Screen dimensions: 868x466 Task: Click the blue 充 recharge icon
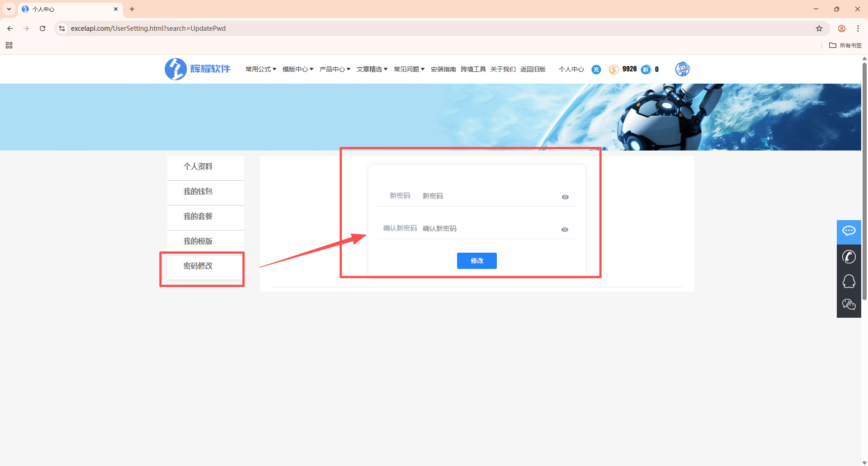coord(596,70)
